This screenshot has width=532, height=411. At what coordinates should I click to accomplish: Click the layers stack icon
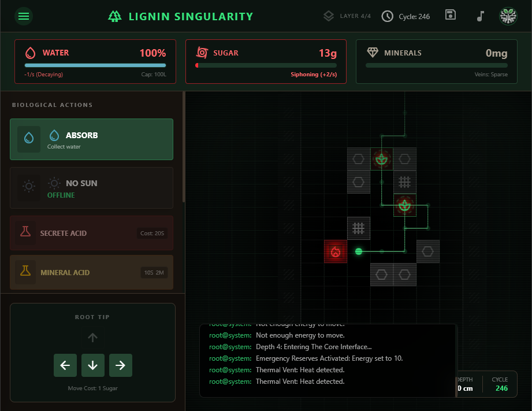(x=329, y=16)
